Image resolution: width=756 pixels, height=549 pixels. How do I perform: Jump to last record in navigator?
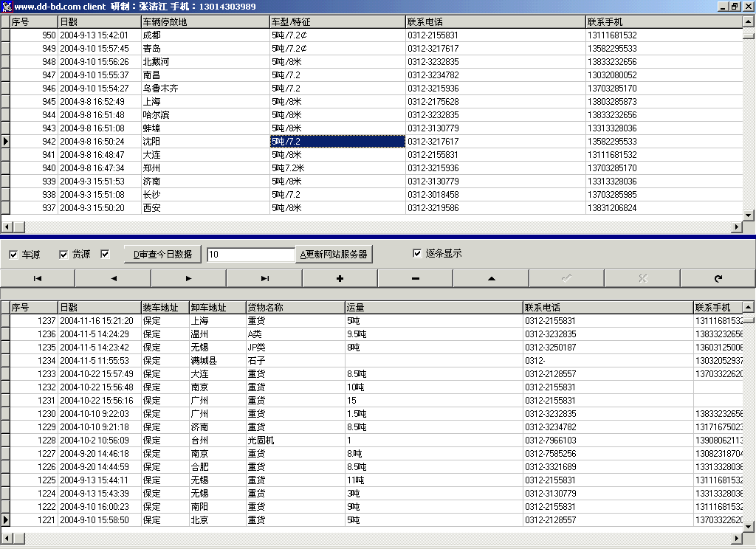(264, 278)
